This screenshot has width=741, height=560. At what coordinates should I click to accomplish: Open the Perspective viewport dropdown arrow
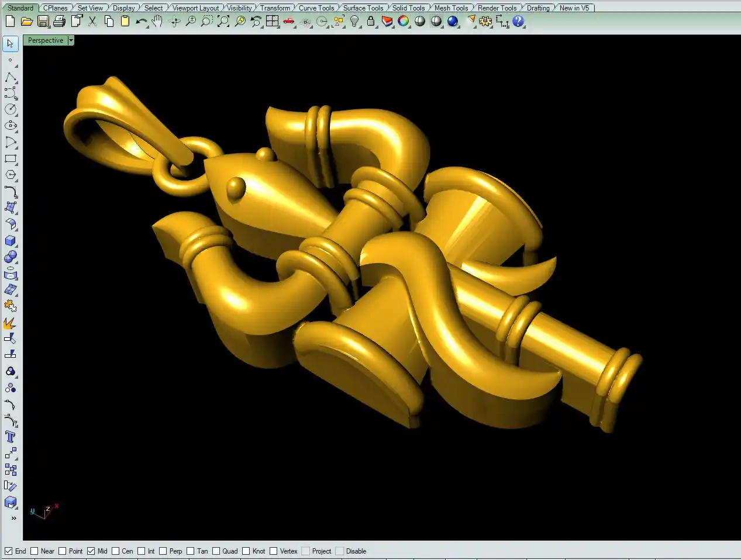coord(71,40)
